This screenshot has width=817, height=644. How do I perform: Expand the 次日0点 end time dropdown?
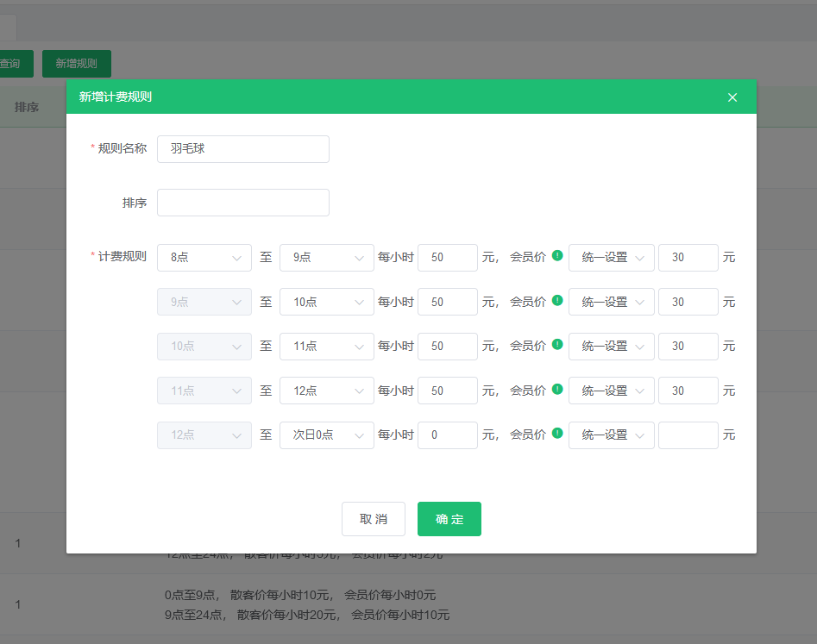pos(327,435)
